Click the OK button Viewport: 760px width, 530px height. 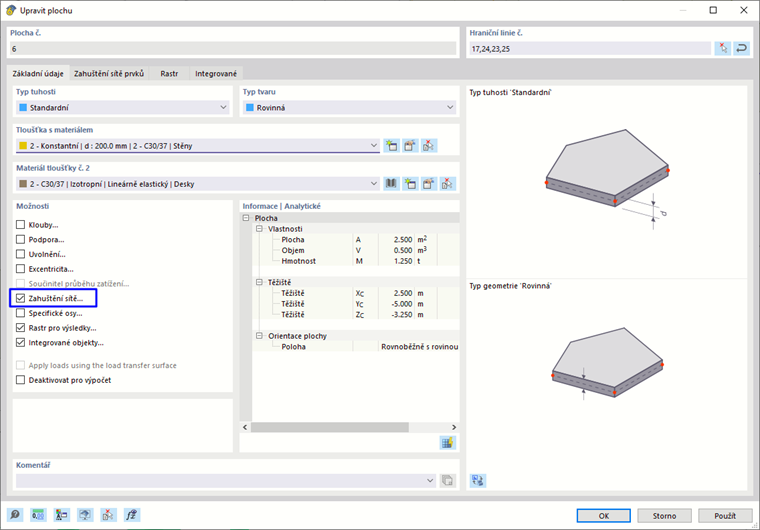coord(603,515)
